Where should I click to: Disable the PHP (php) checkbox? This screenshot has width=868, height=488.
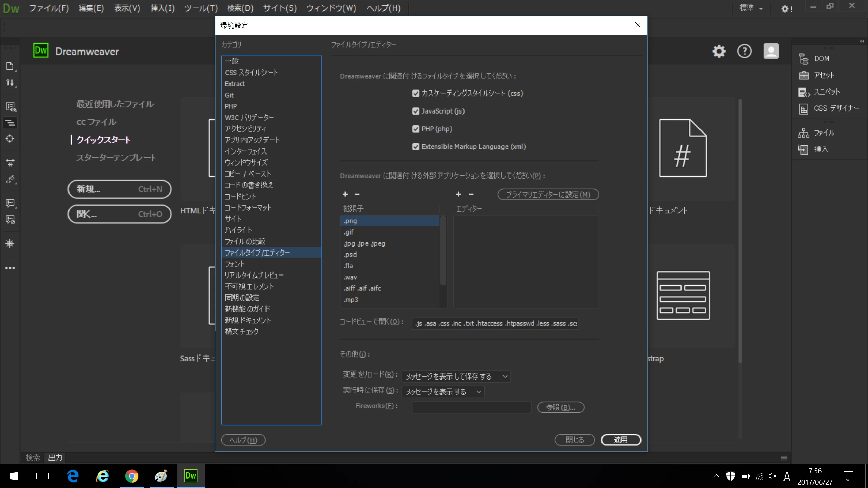click(x=416, y=129)
